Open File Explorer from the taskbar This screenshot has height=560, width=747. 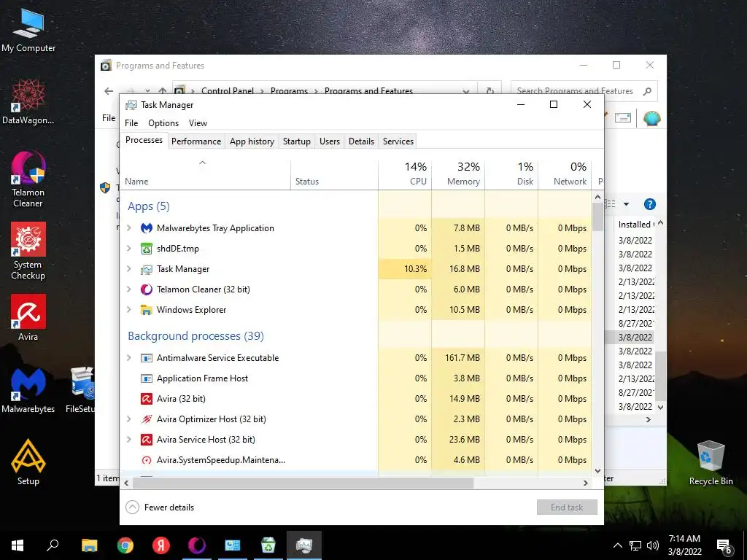point(90,545)
